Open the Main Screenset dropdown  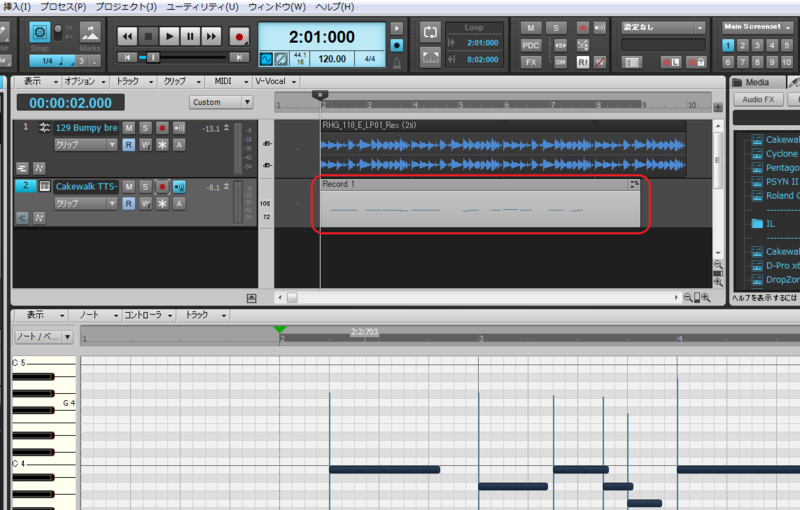click(758, 27)
